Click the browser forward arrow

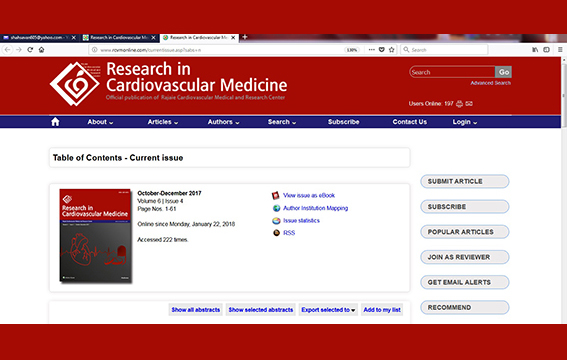tap(19, 50)
